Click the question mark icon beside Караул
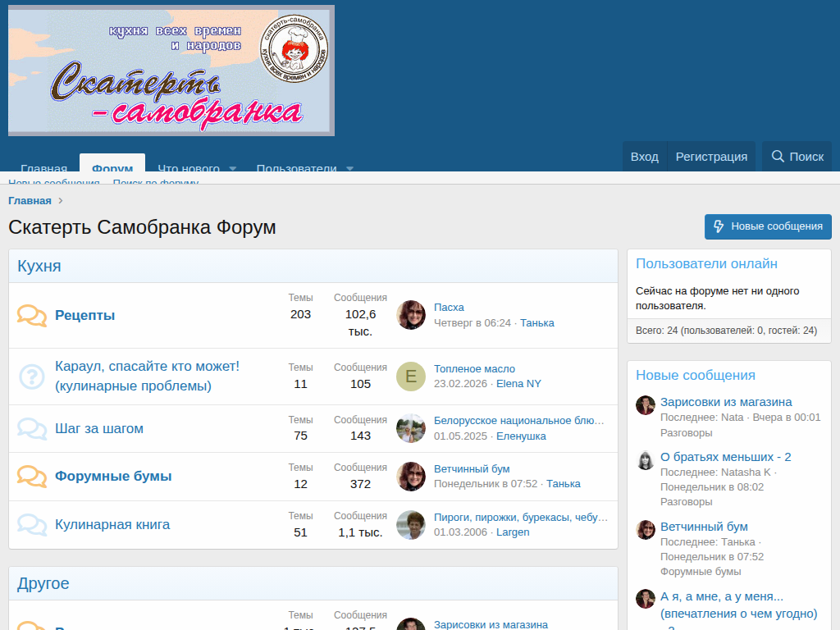 (x=32, y=377)
